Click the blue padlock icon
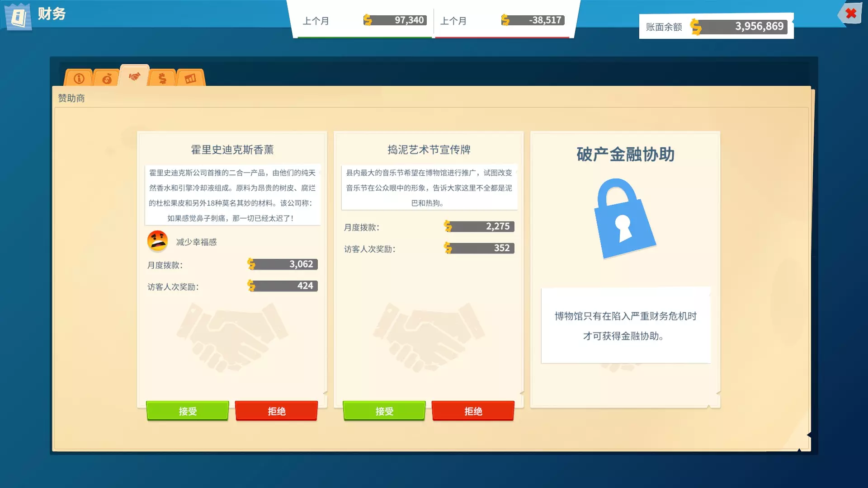Image resolution: width=868 pixels, height=488 pixels. [624, 218]
